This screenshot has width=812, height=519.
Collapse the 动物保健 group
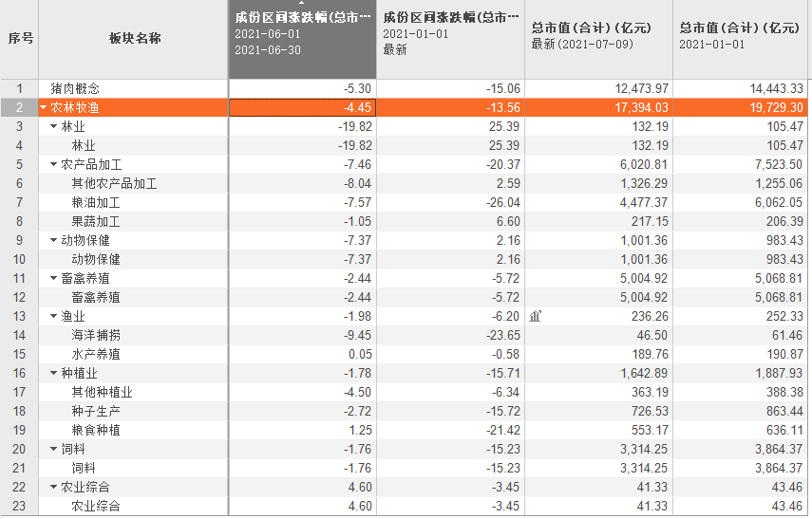pyautogui.click(x=53, y=240)
